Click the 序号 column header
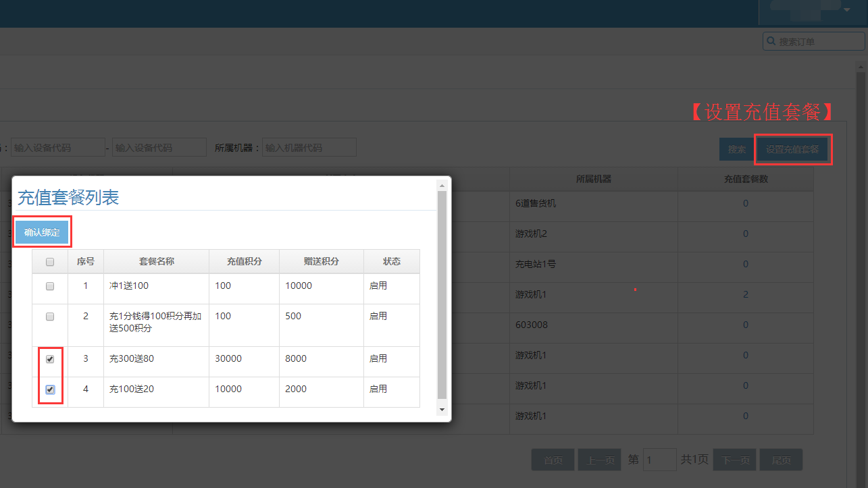 86,261
